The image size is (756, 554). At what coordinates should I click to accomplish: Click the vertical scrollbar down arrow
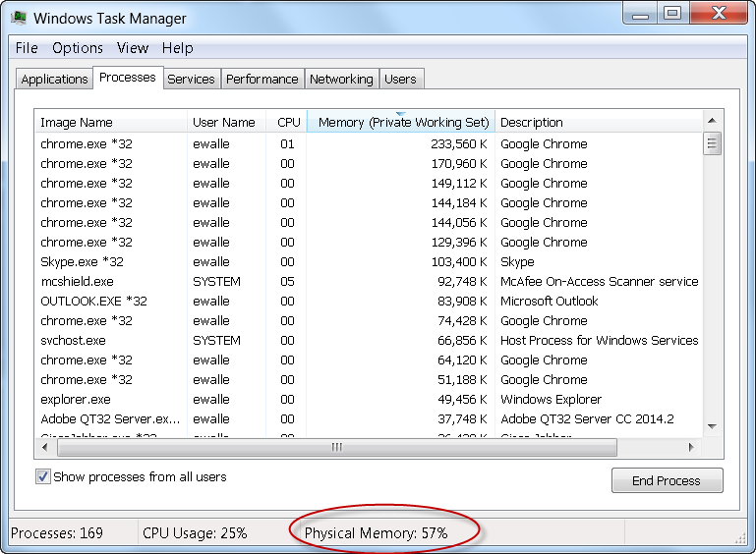tap(712, 426)
